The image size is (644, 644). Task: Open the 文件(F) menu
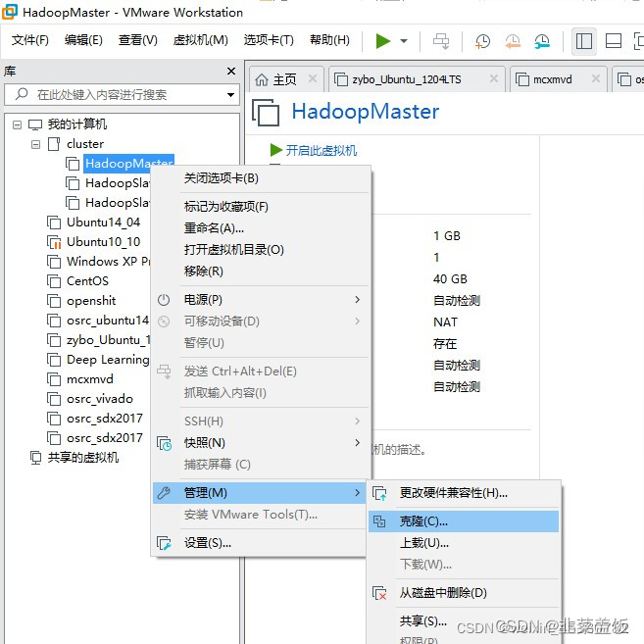click(30, 40)
